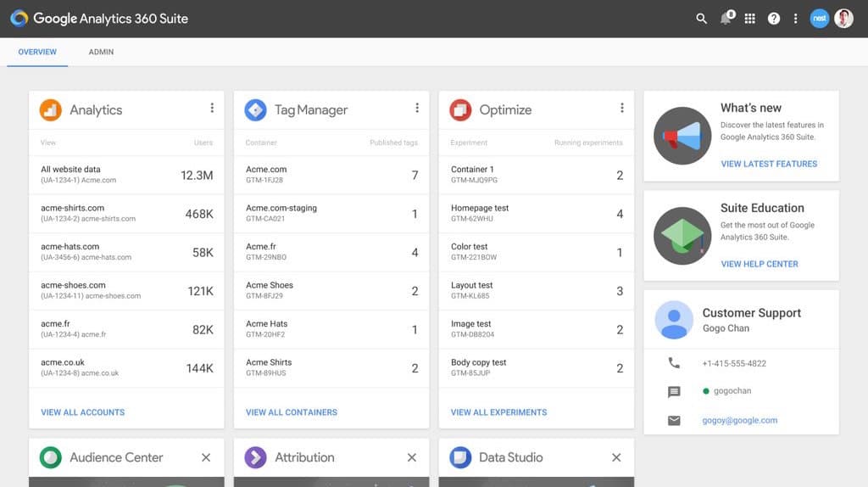The height and width of the screenshot is (487, 868).
Task: Click View Help Center link
Action: (759, 264)
